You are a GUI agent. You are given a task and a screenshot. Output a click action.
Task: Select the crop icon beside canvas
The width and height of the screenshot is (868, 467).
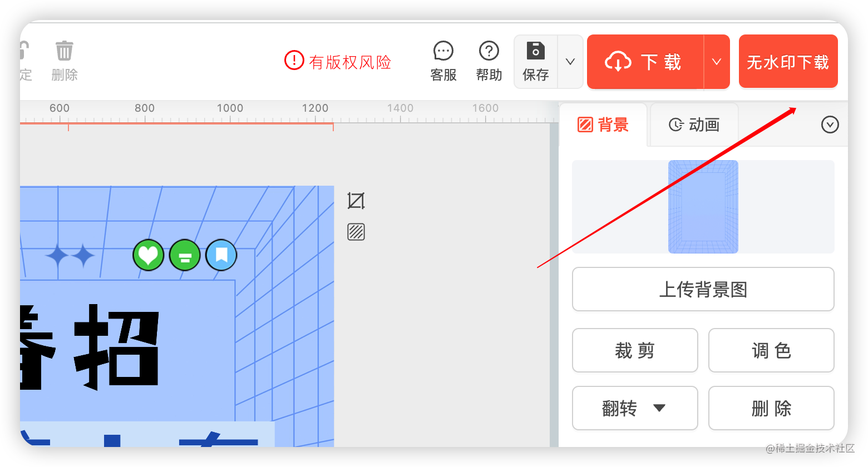click(356, 201)
